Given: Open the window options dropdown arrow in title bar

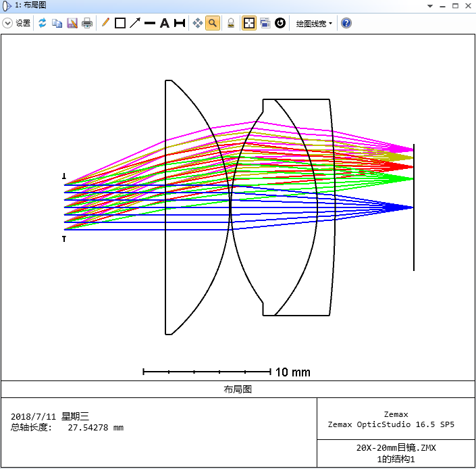Looking at the screenshot, I should [x=430, y=6].
